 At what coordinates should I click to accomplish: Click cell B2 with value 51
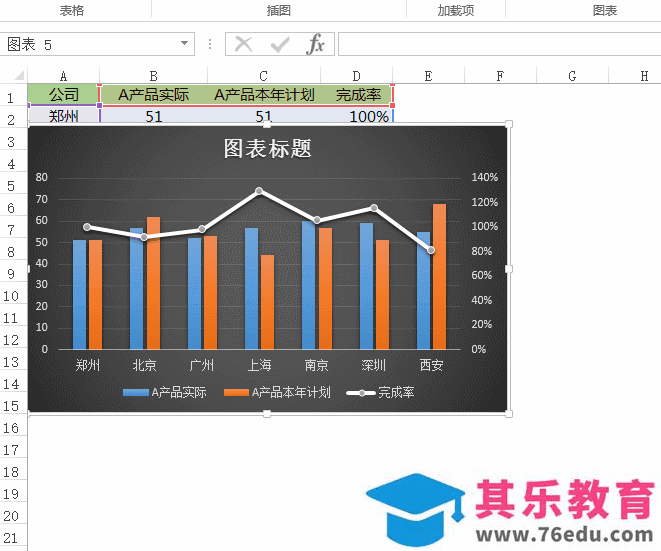pyautogui.click(x=153, y=115)
